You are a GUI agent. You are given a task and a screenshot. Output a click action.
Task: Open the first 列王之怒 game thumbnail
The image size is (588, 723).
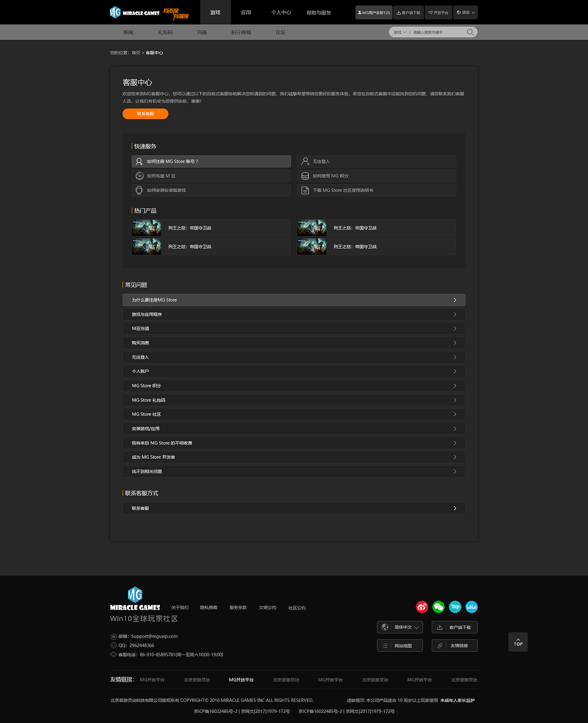pos(147,228)
